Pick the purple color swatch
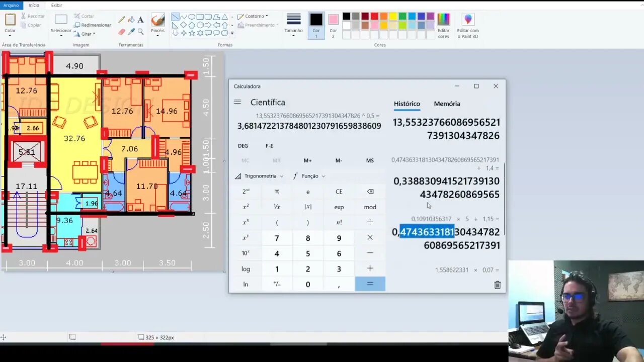Viewport: 644px width, 362px height. (x=430, y=16)
